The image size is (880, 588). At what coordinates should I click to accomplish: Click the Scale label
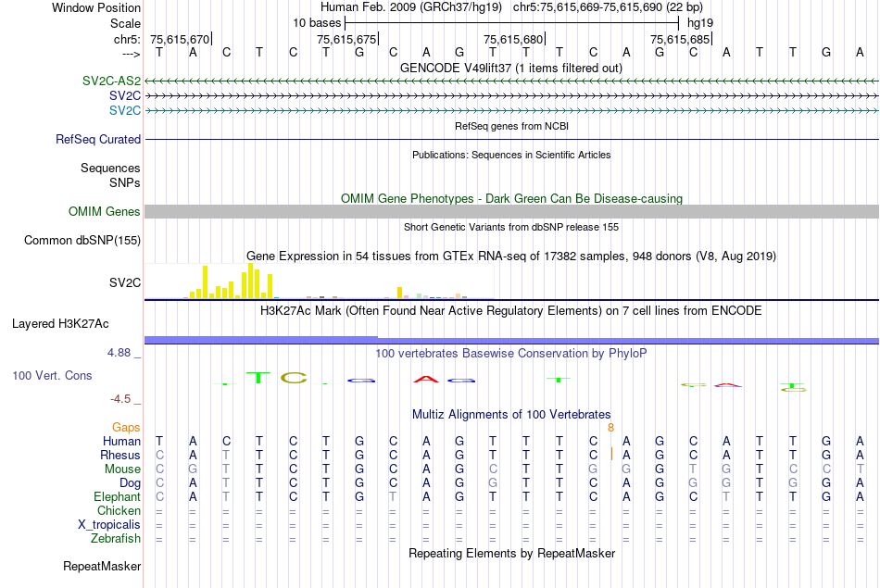click(125, 23)
